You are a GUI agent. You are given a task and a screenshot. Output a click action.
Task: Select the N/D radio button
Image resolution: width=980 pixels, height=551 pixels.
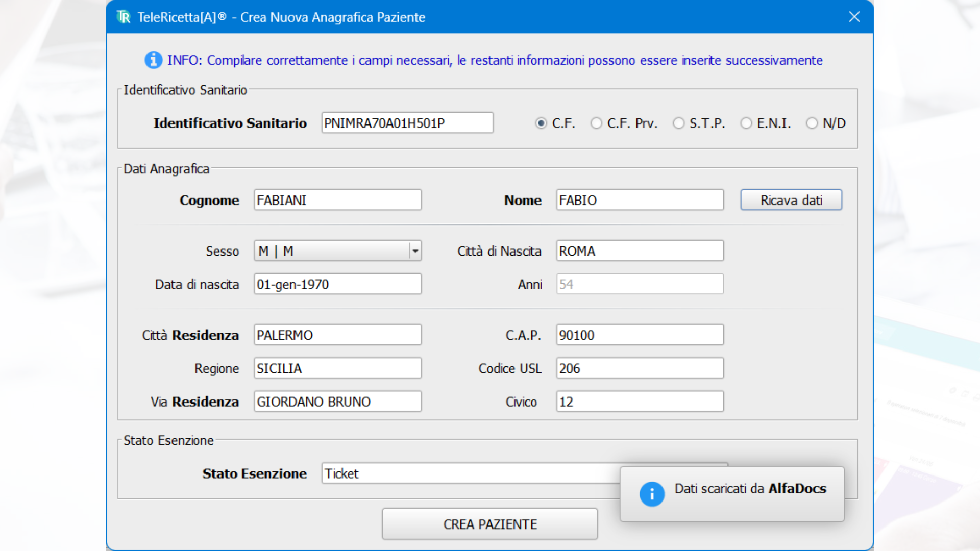812,123
